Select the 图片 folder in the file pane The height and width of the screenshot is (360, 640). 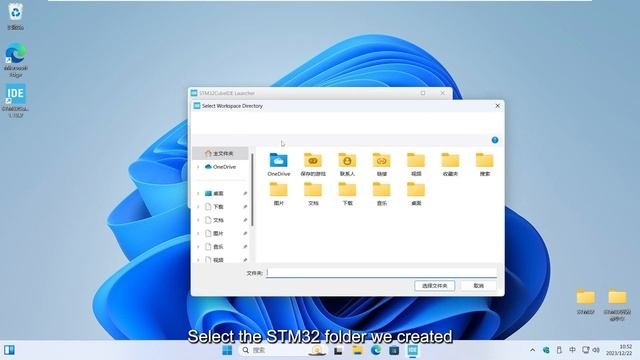click(279, 194)
